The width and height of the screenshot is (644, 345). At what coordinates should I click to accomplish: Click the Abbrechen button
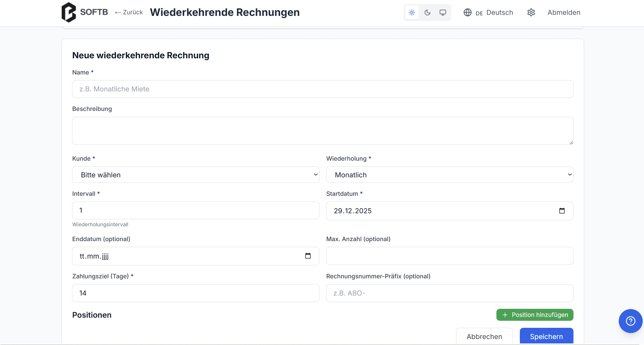pos(484,336)
